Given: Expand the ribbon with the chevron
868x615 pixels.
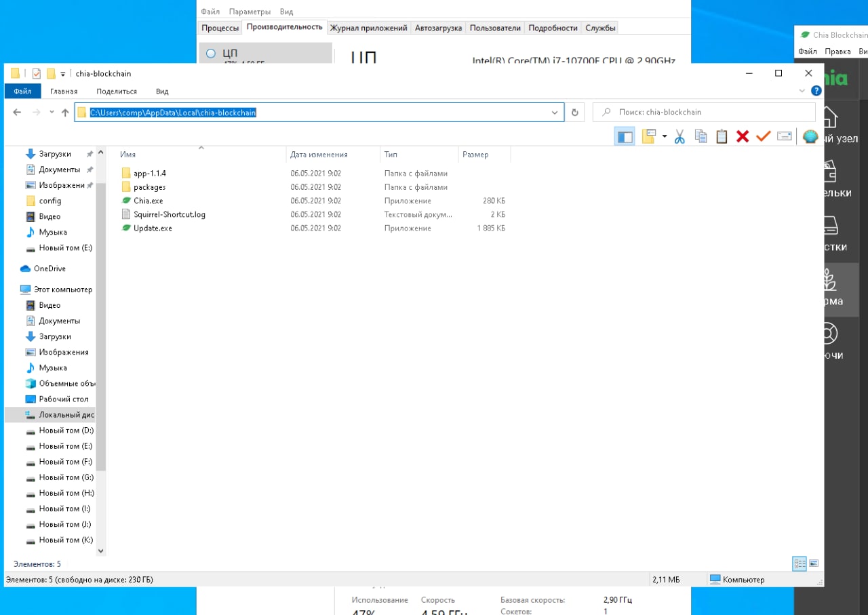Looking at the screenshot, I should (x=801, y=91).
